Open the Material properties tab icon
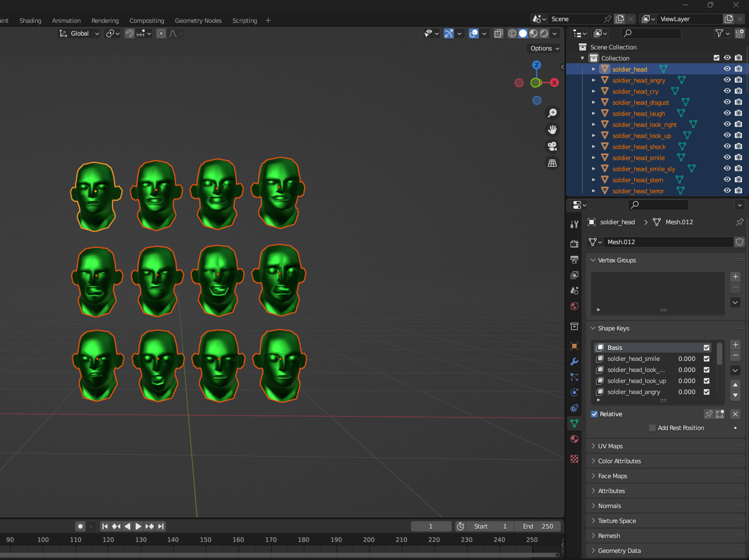The width and height of the screenshot is (749, 560). 574,439
